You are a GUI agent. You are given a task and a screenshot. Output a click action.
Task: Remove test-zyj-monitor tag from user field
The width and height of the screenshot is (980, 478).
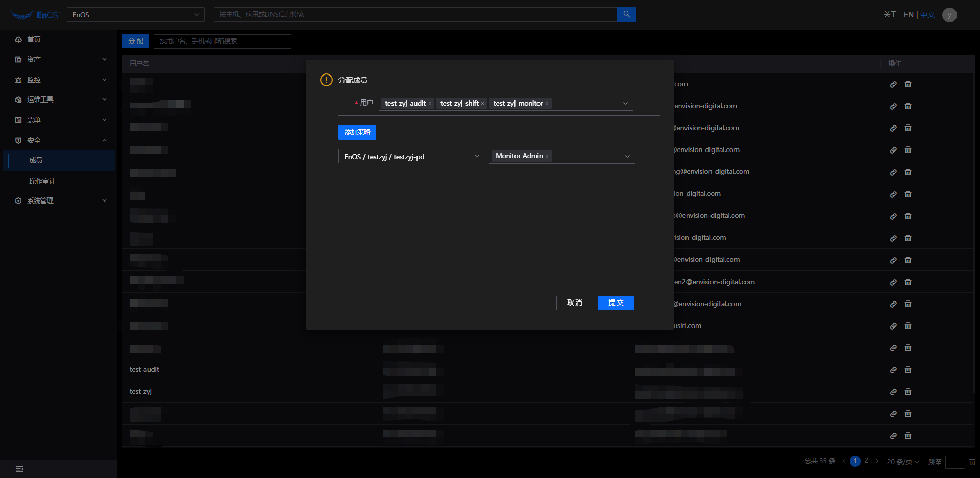tap(547, 104)
